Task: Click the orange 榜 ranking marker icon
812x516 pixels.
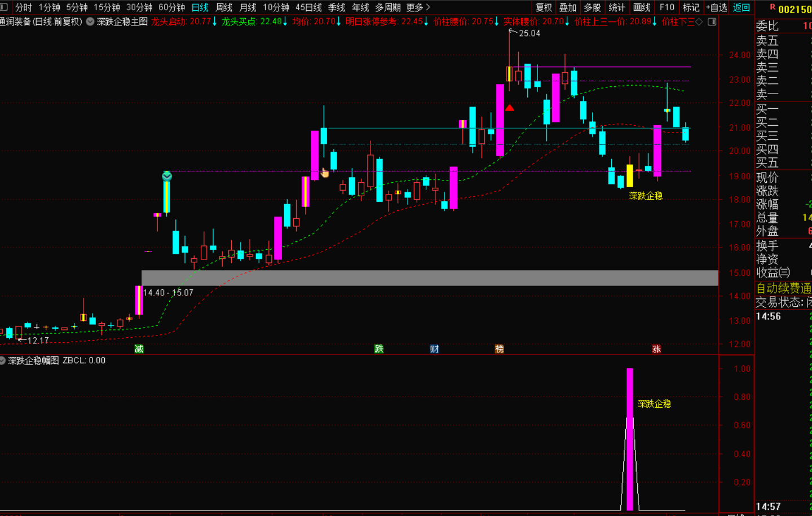Action: point(499,349)
